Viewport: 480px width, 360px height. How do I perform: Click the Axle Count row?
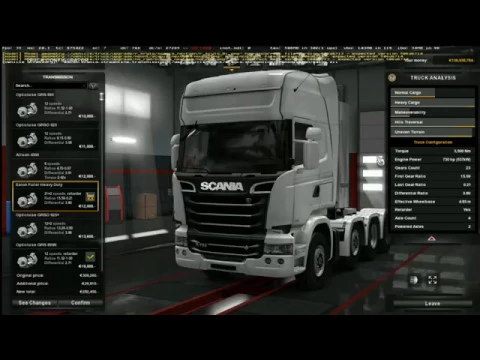point(433,218)
